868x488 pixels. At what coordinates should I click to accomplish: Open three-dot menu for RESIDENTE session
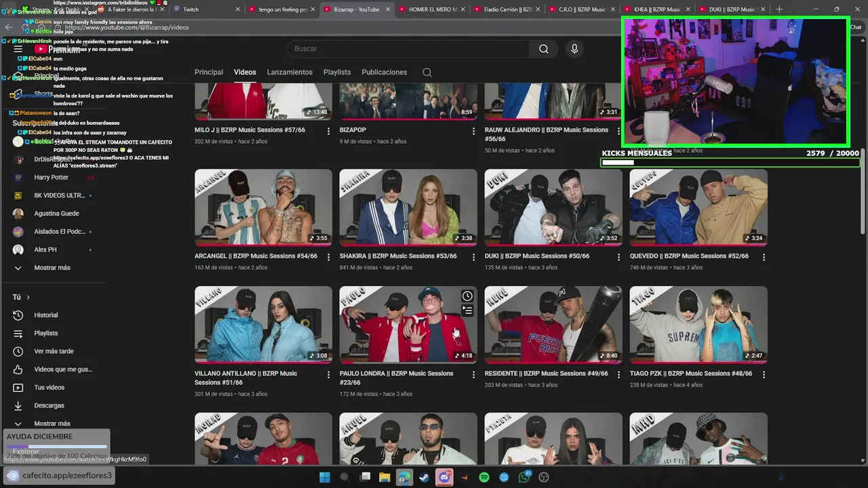tap(618, 374)
